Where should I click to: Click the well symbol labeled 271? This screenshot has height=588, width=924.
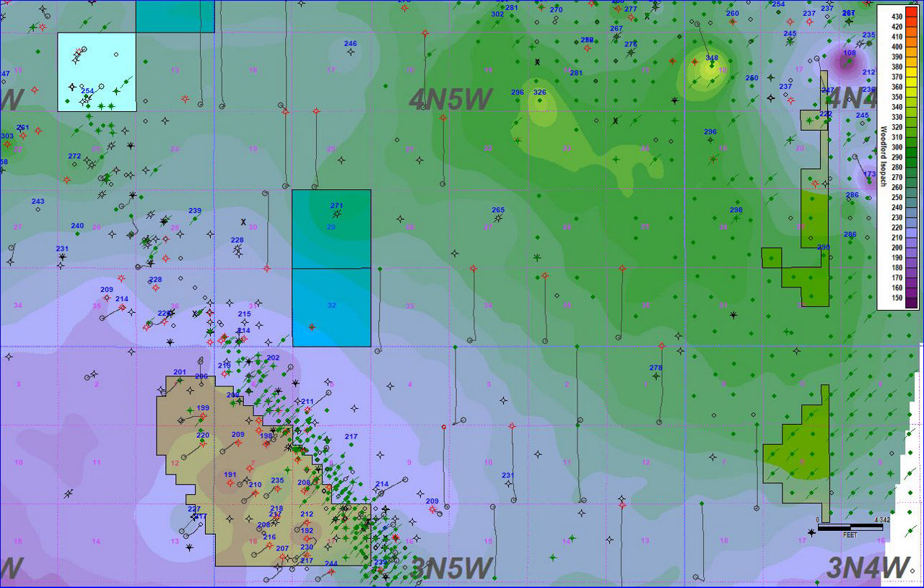pos(336,214)
